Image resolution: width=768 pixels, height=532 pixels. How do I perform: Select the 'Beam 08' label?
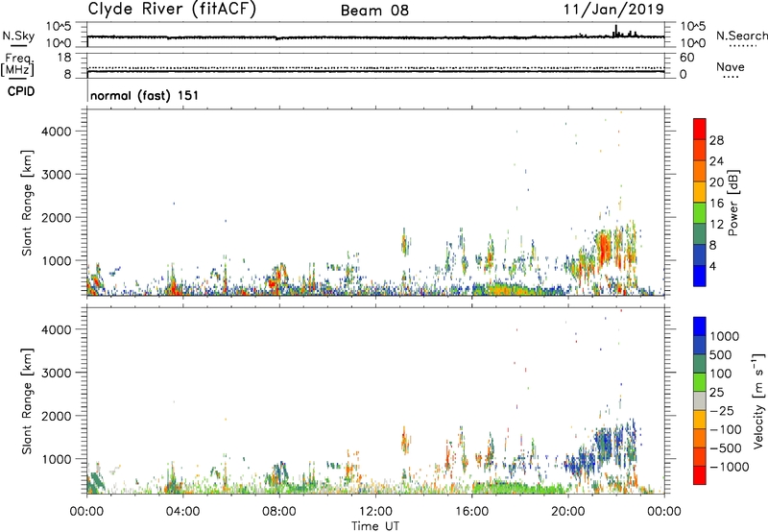pyautogui.click(x=374, y=11)
